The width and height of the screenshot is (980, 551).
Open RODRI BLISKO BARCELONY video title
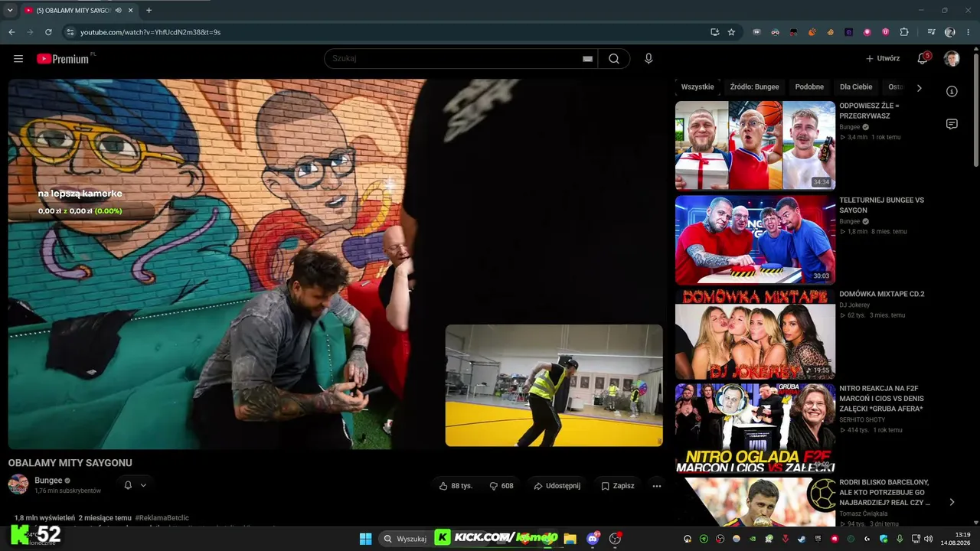pyautogui.click(x=884, y=493)
